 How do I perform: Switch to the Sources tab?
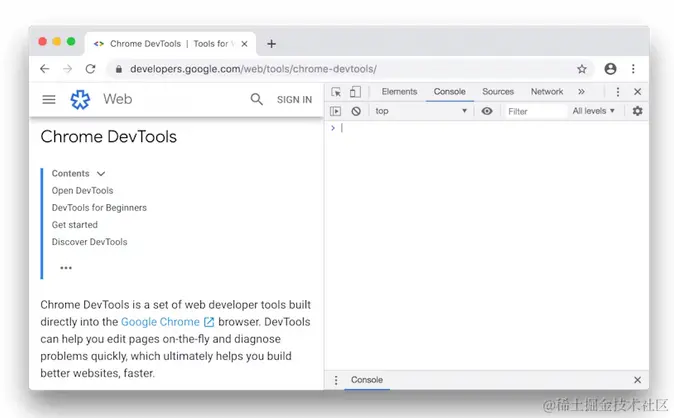point(498,92)
